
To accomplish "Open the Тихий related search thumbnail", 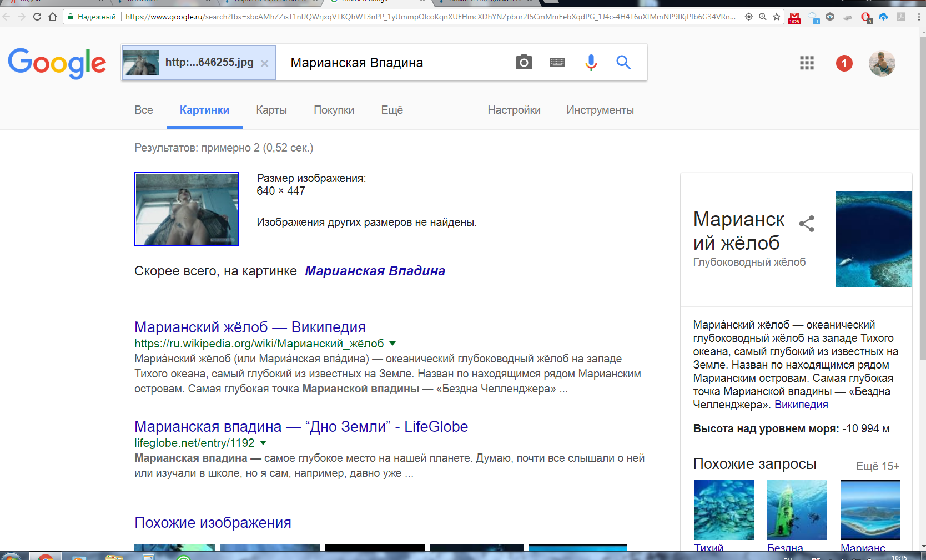I will click(724, 510).
